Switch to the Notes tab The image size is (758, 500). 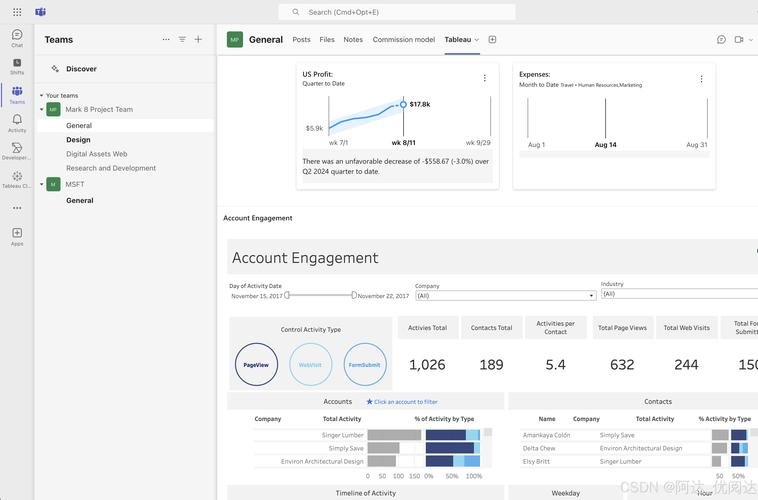click(353, 40)
